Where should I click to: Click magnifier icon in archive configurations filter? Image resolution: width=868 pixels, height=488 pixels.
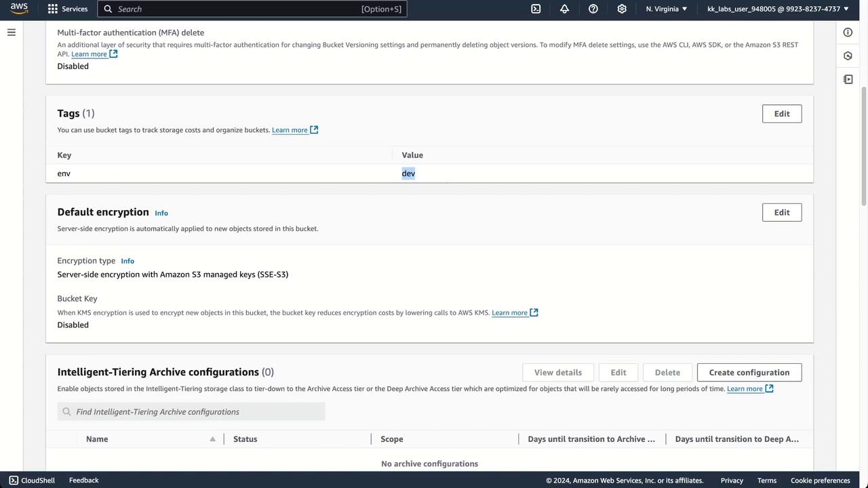pyautogui.click(x=66, y=411)
